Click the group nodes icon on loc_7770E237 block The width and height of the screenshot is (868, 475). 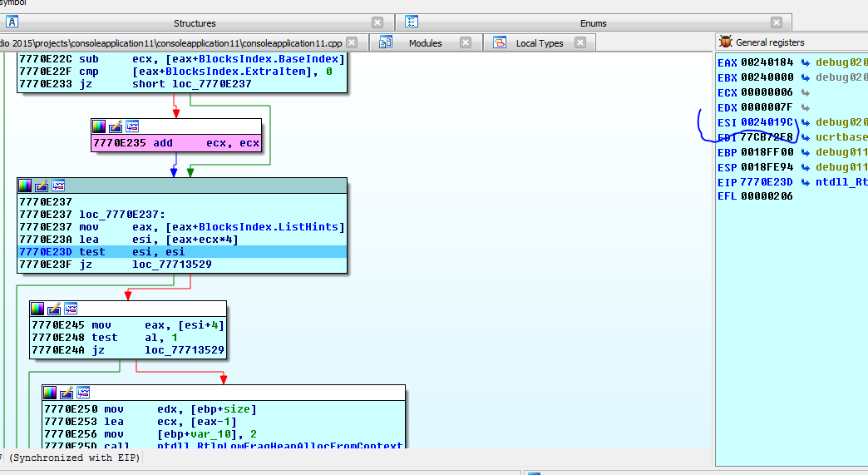coord(59,186)
